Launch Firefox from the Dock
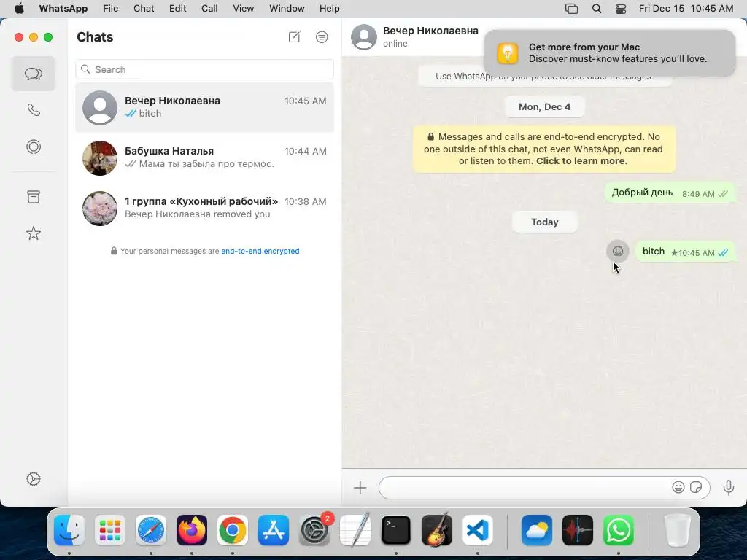 point(192,530)
